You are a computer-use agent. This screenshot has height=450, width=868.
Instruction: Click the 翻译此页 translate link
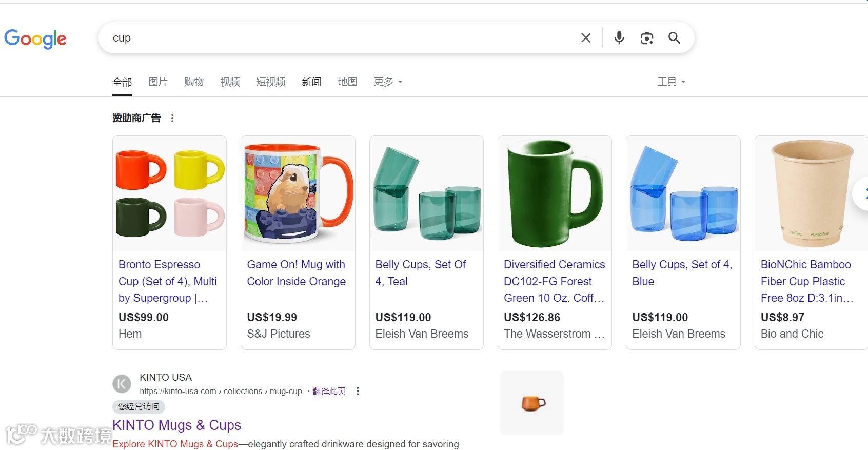coord(329,391)
